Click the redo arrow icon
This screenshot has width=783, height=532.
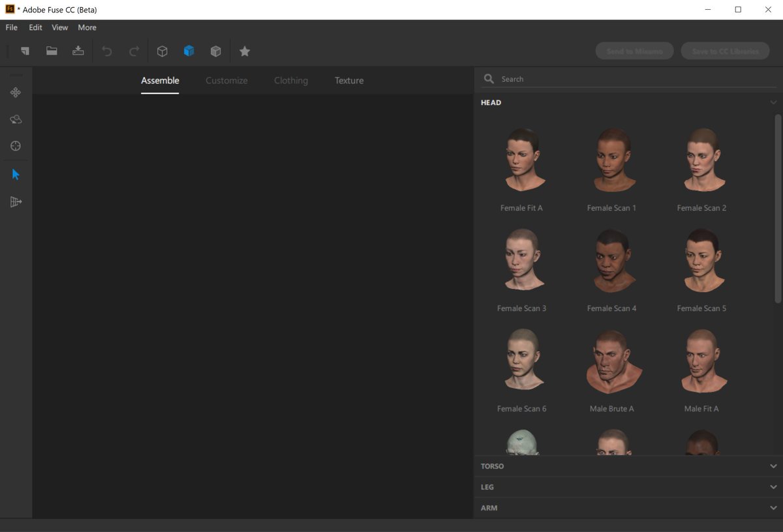[x=134, y=51]
